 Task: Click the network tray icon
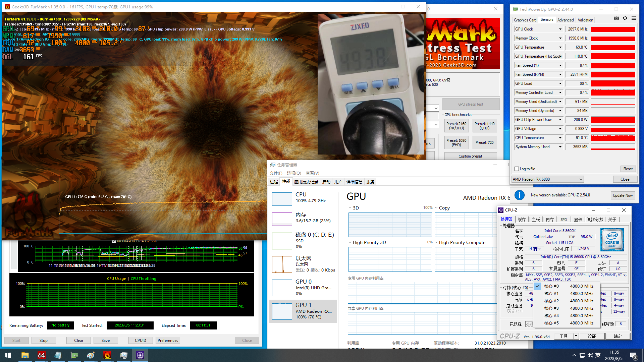point(582,355)
